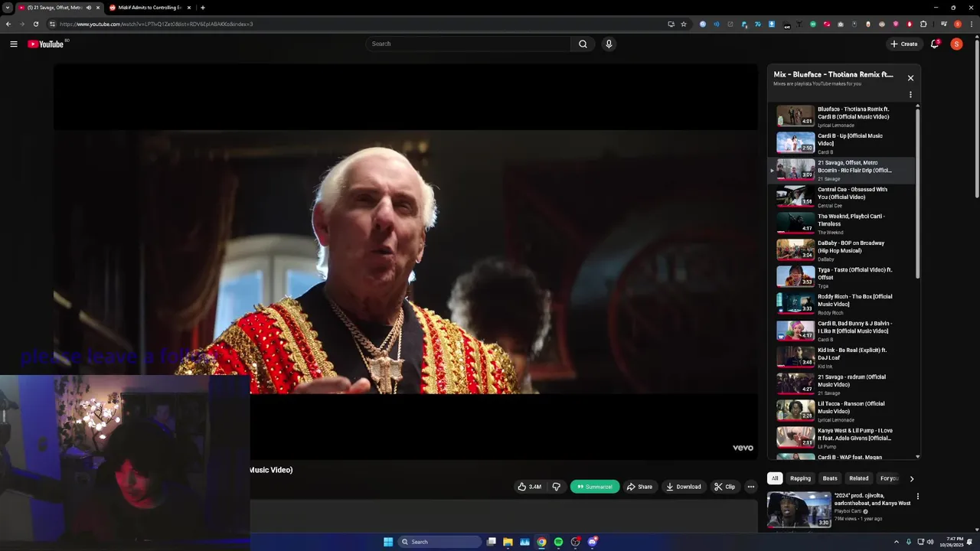Start voice search with the microphone icon
This screenshot has width=980, height=551.
(609, 44)
